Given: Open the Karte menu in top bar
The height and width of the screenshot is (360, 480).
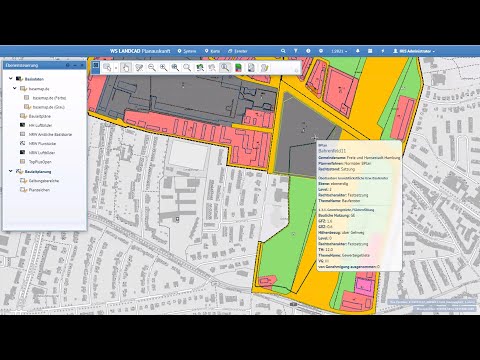Looking at the screenshot, I should (212, 51).
